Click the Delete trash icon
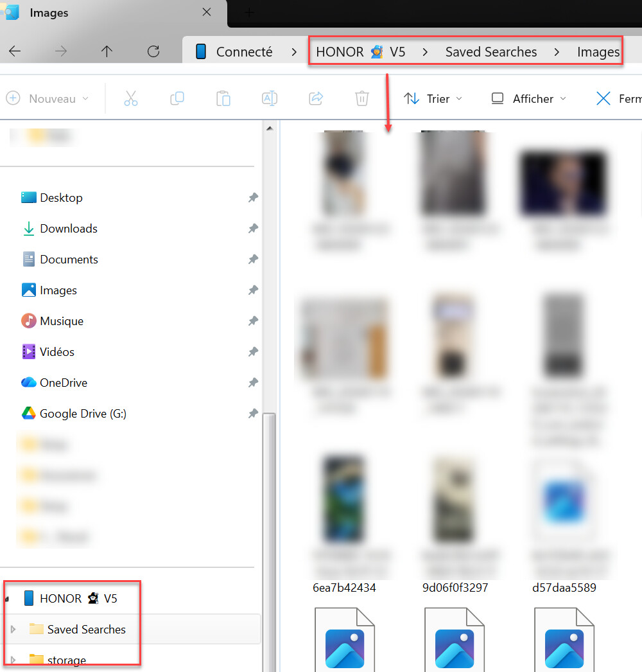The image size is (642, 672). (362, 98)
